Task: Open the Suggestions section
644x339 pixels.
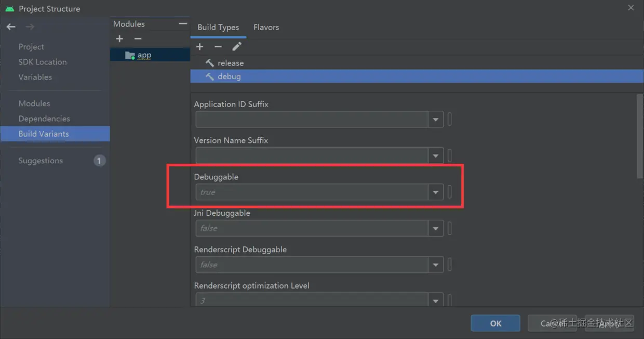Action: (x=41, y=161)
